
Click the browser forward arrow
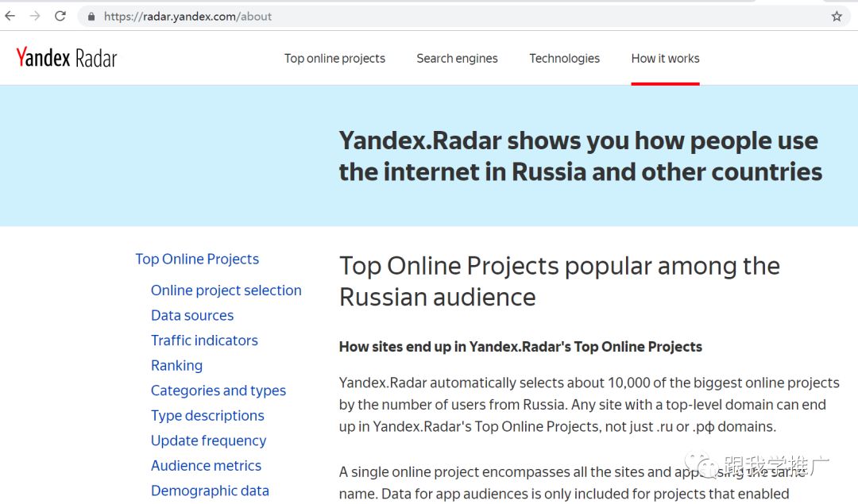pos(35,17)
